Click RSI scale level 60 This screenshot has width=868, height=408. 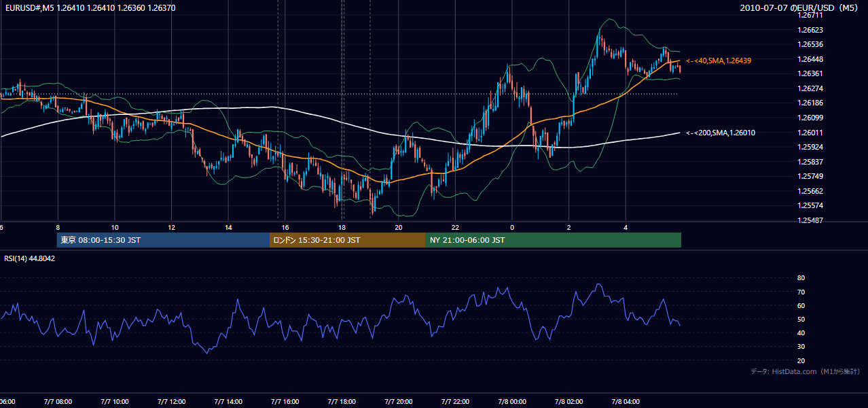pos(801,305)
